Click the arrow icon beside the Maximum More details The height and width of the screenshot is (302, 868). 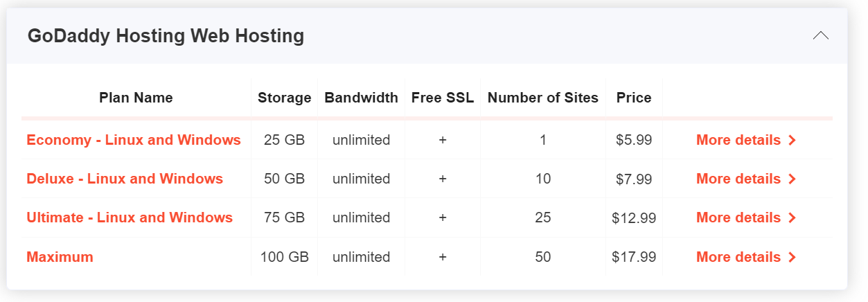(x=792, y=258)
